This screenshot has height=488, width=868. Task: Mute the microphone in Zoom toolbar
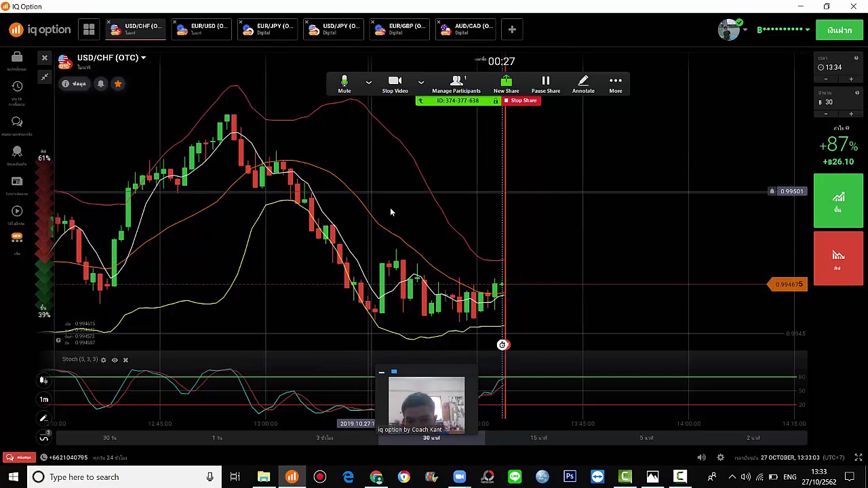pyautogui.click(x=344, y=85)
